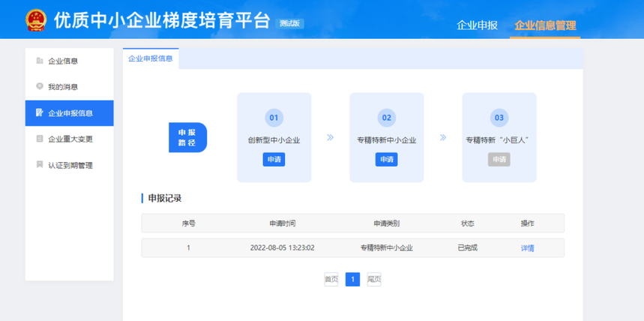Select the 企业申报信息 content tab
The image size is (644, 321).
click(151, 58)
